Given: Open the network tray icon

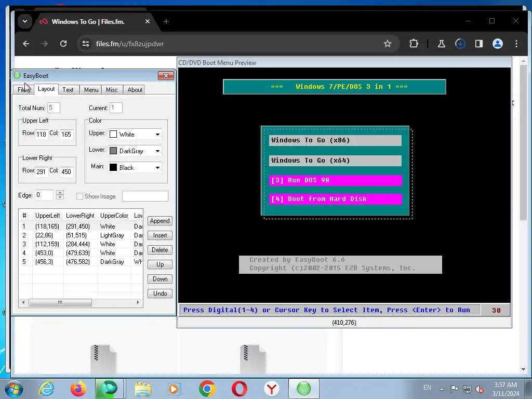Looking at the screenshot, I should pyautogui.click(x=467, y=389).
